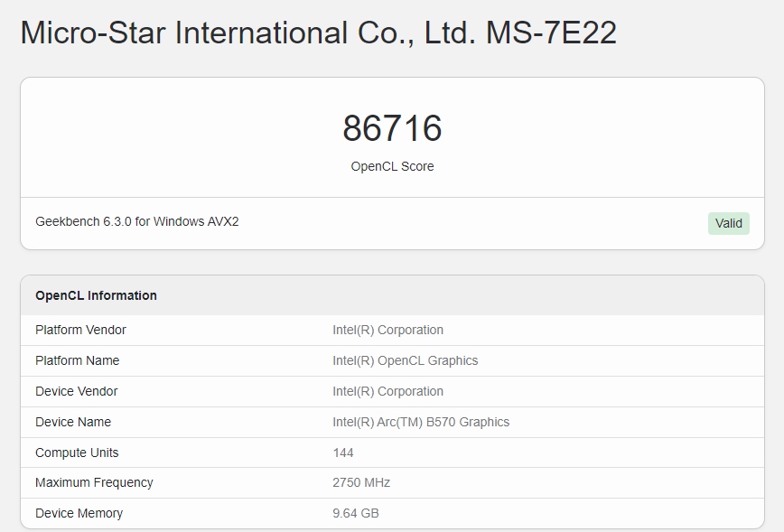
Task: Select the Device Vendor row label
Action: (76, 391)
